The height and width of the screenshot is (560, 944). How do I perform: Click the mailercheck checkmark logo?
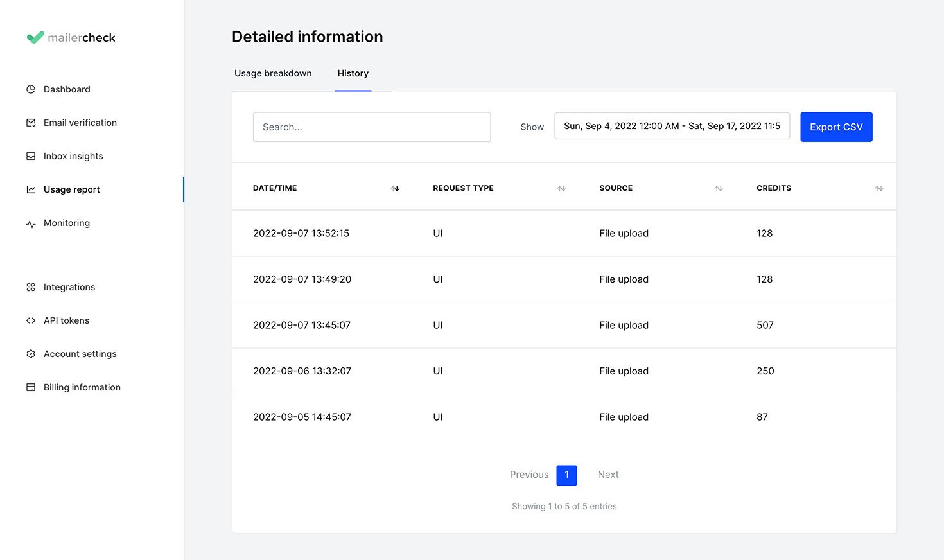click(x=35, y=37)
